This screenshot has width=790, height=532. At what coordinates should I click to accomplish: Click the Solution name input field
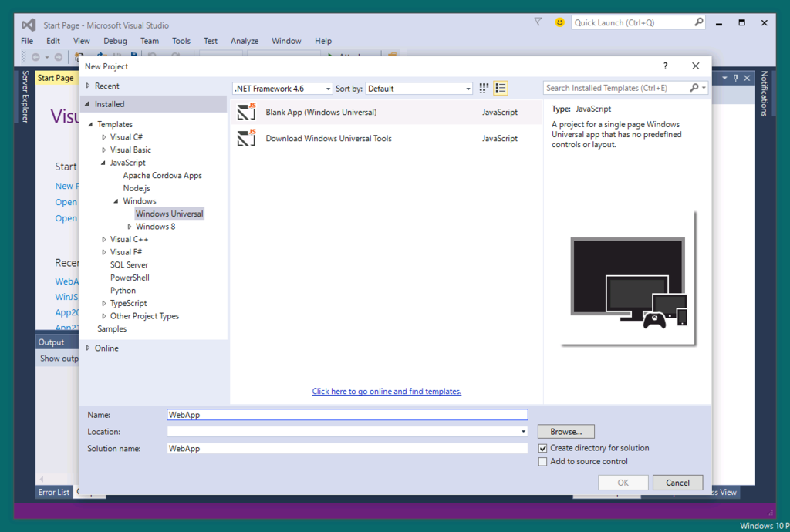pyautogui.click(x=347, y=448)
